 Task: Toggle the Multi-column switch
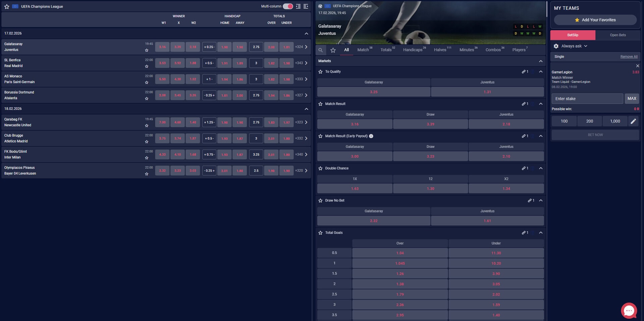288,6
